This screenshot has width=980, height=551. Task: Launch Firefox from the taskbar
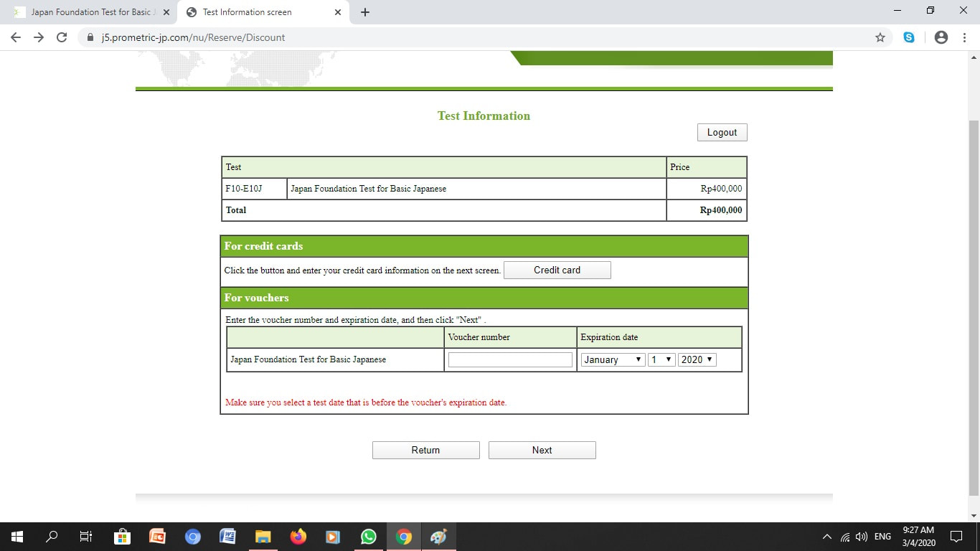[x=298, y=537]
